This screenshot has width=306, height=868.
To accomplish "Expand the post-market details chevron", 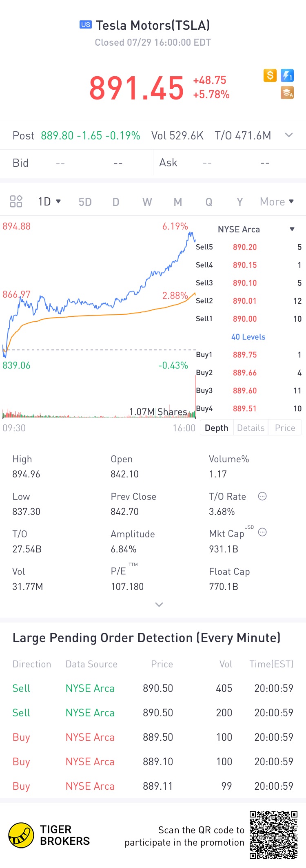I will [289, 135].
